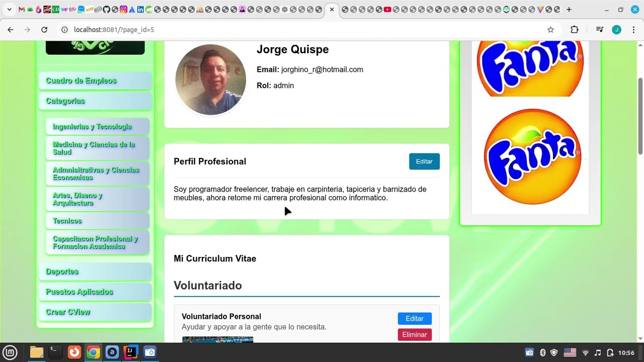Click the screen recorder tray icon
Viewport: 644px width, 362px height.
[x=529, y=352]
